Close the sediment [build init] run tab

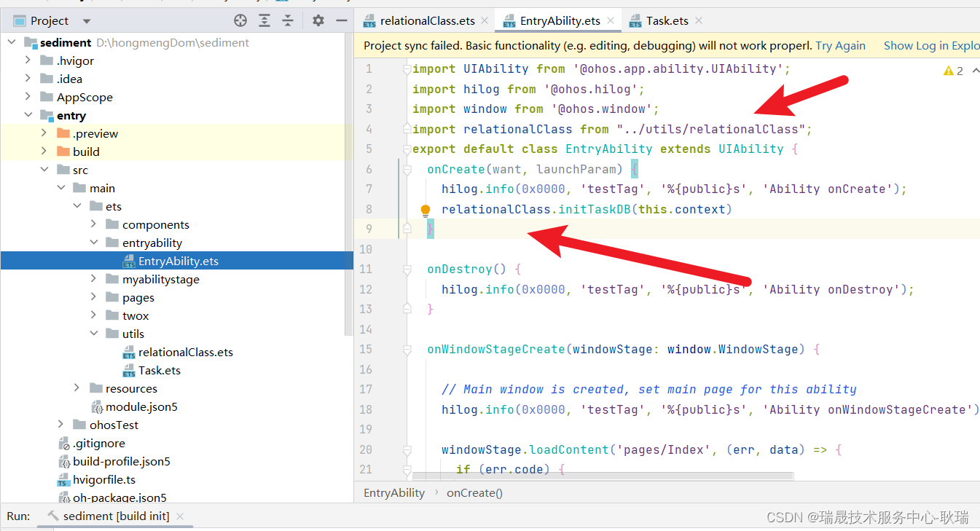point(180,516)
